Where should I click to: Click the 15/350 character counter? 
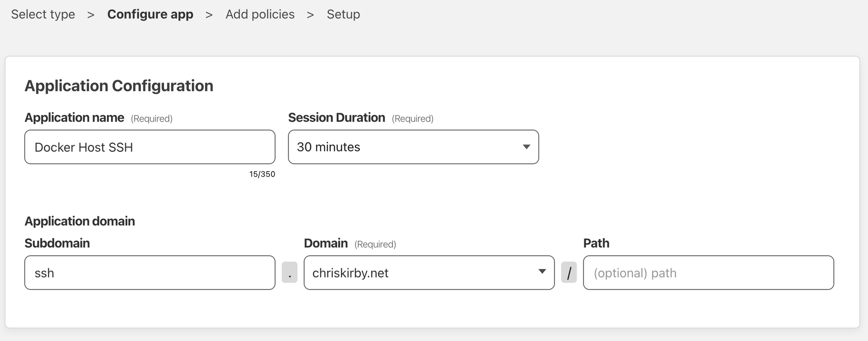coord(261,174)
